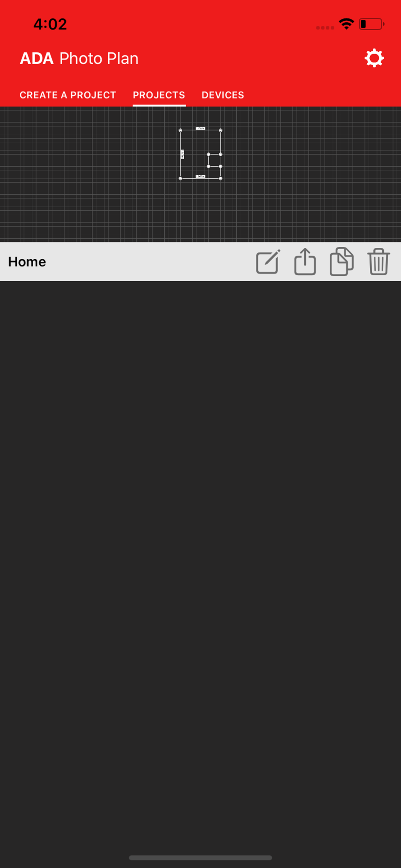Share the Home project via the export icon

click(x=305, y=262)
